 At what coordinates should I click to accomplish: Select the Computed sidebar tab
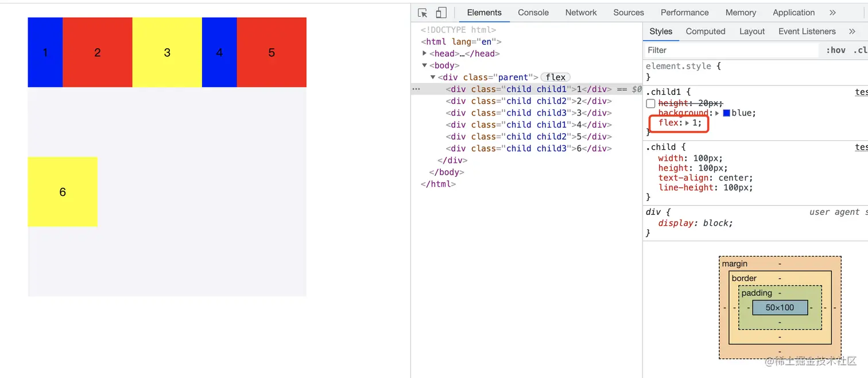point(706,32)
